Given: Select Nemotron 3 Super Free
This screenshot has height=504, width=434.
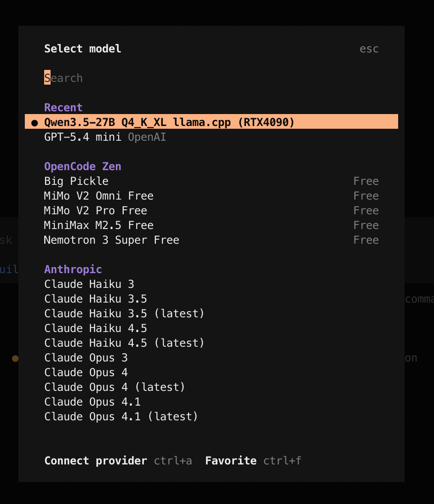Looking at the screenshot, I should coord(111,240).
